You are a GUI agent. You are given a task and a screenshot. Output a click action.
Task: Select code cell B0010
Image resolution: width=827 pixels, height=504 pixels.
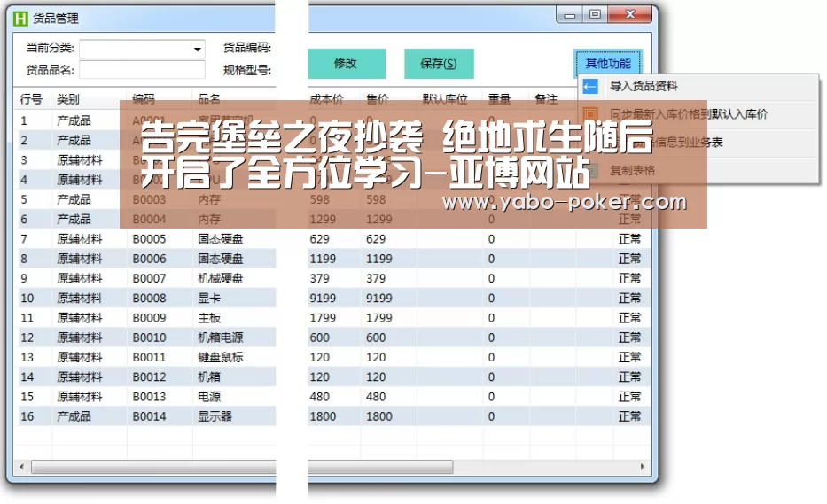(149, 337)
